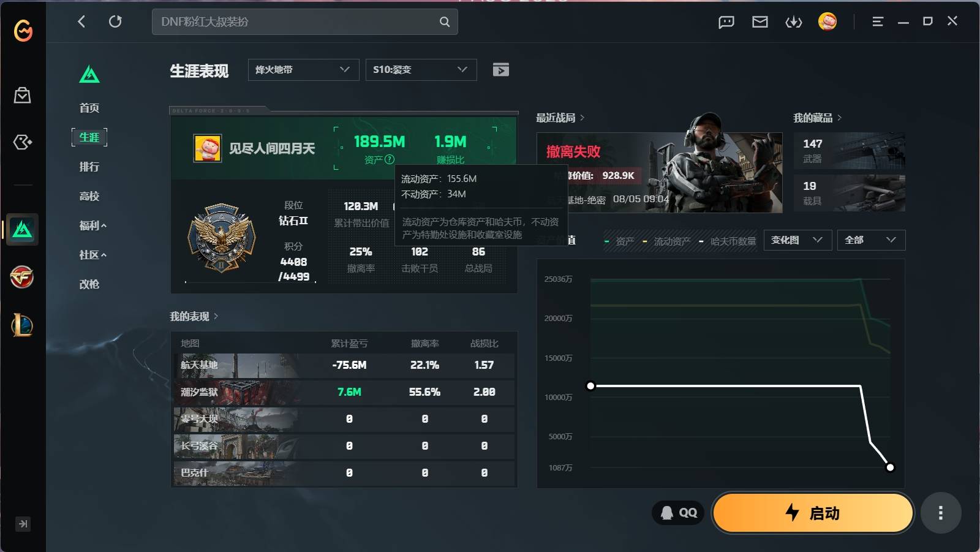
Task: Go back with the back arrow
Action: tap(81, 21)
